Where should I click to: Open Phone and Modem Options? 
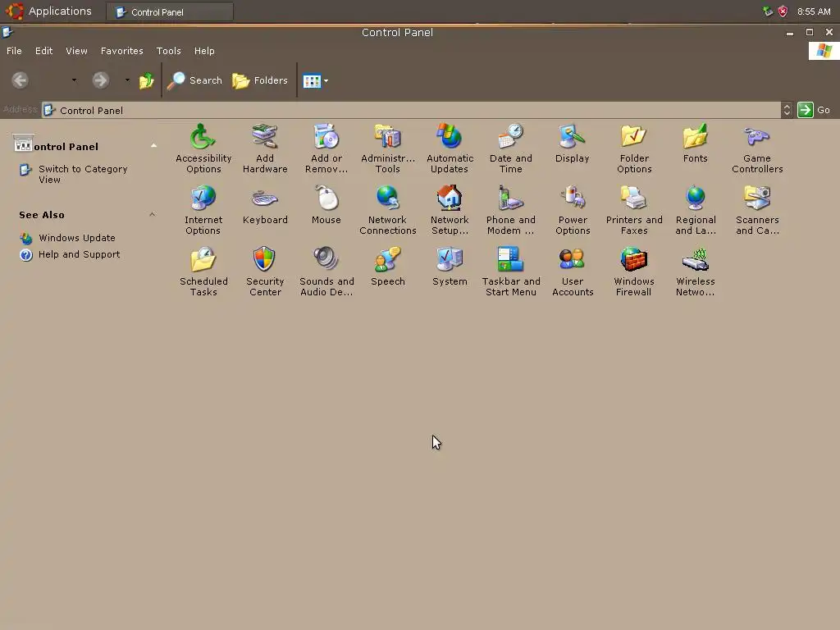pos(510,210)
